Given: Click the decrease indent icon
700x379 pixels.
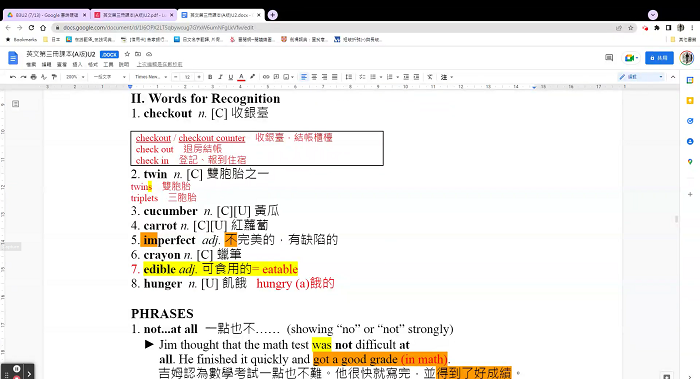Looking at the screenshot, I should point(406,77).
